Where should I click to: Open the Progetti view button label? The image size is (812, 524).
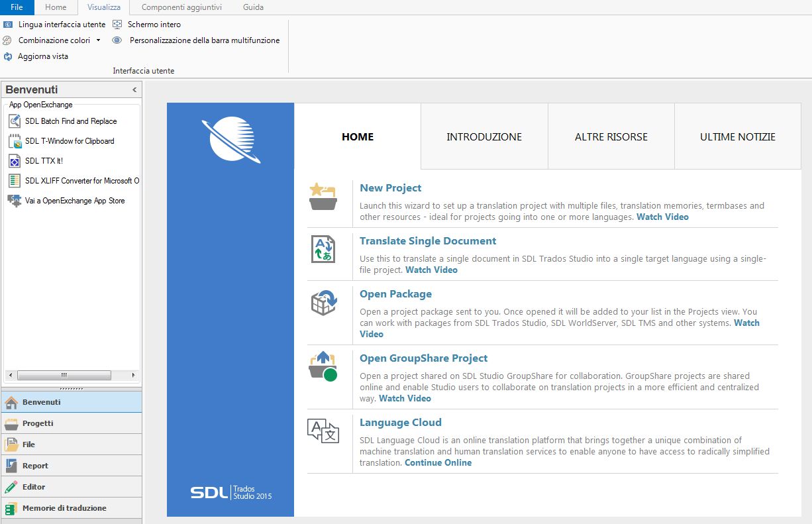coord(38,423)
